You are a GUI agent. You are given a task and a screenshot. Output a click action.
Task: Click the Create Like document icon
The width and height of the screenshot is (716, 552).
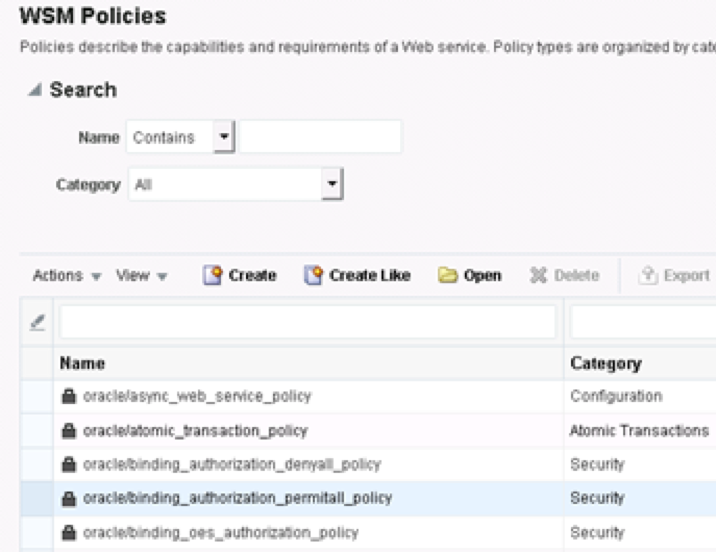(x=313, y=275)
